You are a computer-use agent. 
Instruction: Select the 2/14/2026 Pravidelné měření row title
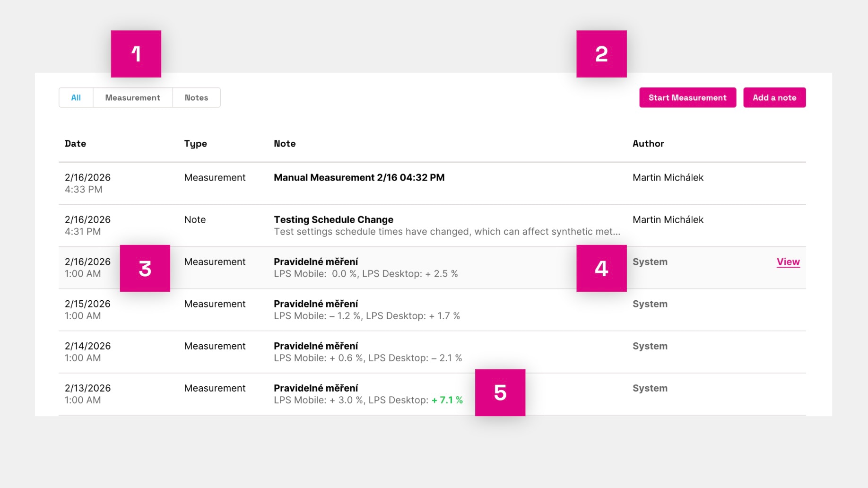tap(316, 346)
